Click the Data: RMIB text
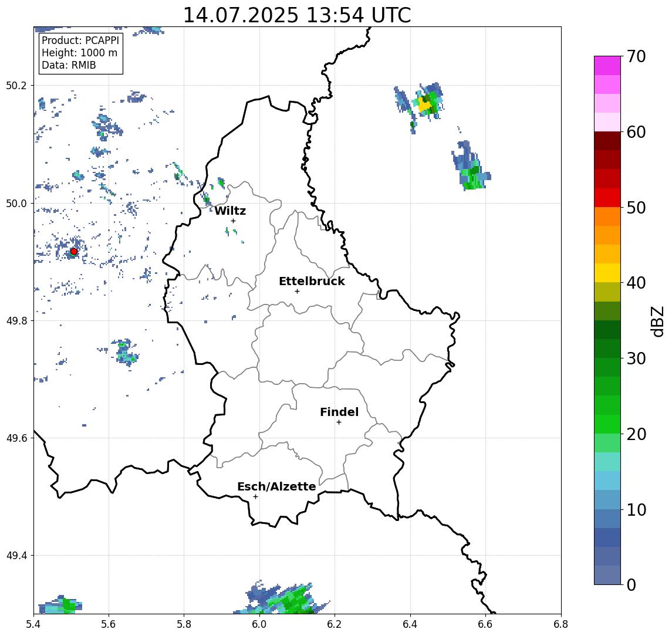This screenshot has width=672, height=636. (69, 65)
